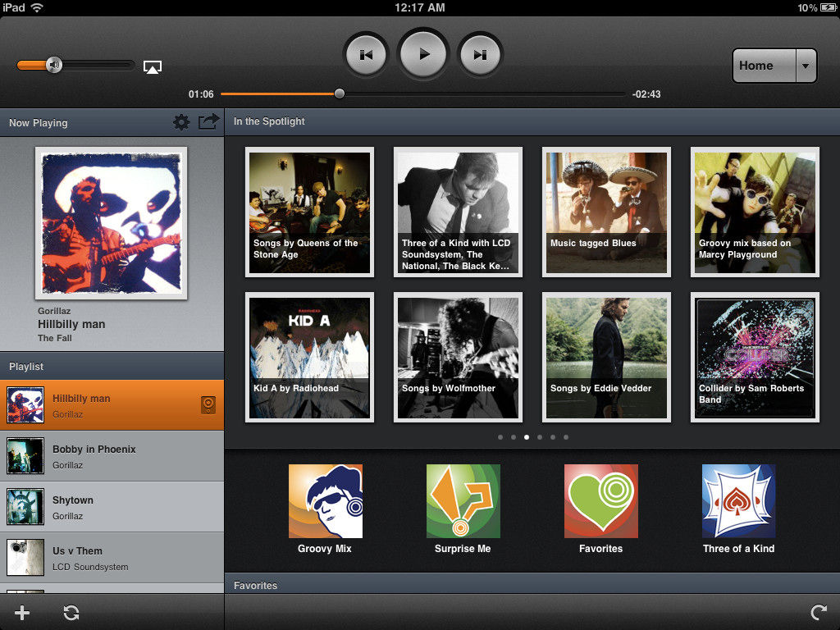Click the elapsed time 01:06
This screenshot has width=840, height=630.
[x=201, y=94]
